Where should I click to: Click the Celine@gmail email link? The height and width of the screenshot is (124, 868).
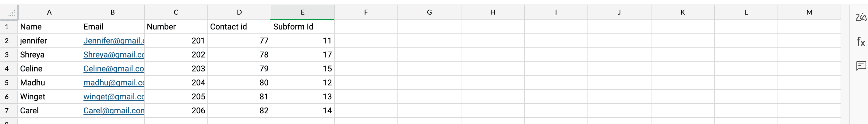pos(114,69)
